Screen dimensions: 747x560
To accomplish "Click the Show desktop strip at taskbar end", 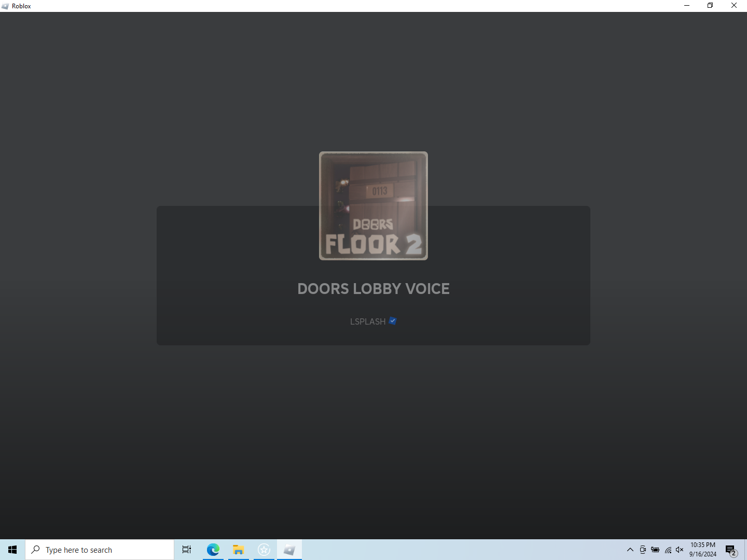I will pos(745,550).
